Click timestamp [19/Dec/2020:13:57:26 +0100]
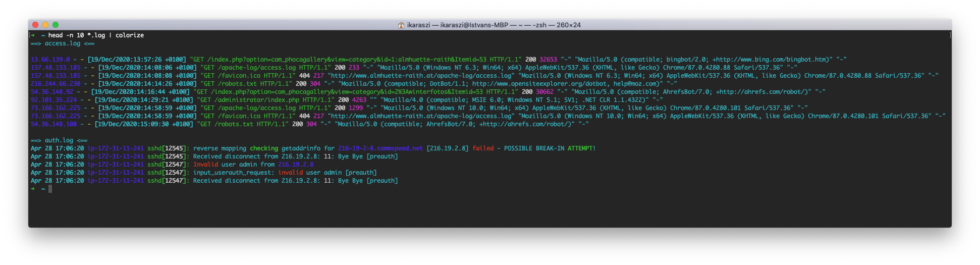 [x=137, y=60]
